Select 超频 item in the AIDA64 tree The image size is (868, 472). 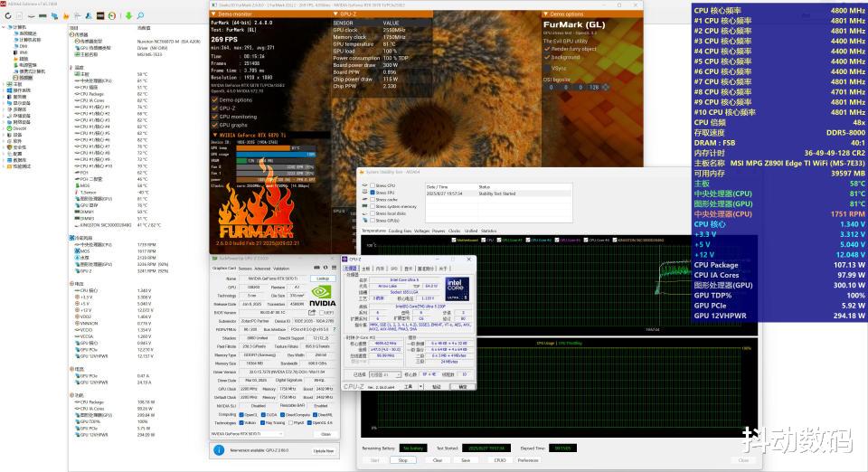click(24, 59)
